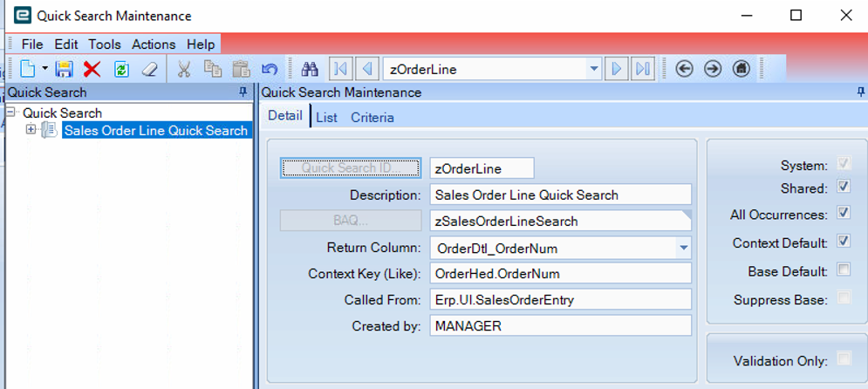This screenshot has width=868, height=389.
Task: Click the Copy toolbar icon
Action: pyautogui.click(x=213, y=69)
